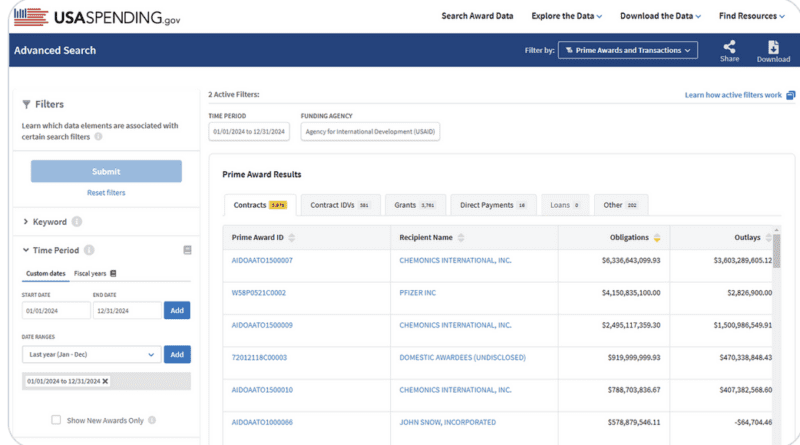Click Add button next to End Date

[x=177, y=310]
